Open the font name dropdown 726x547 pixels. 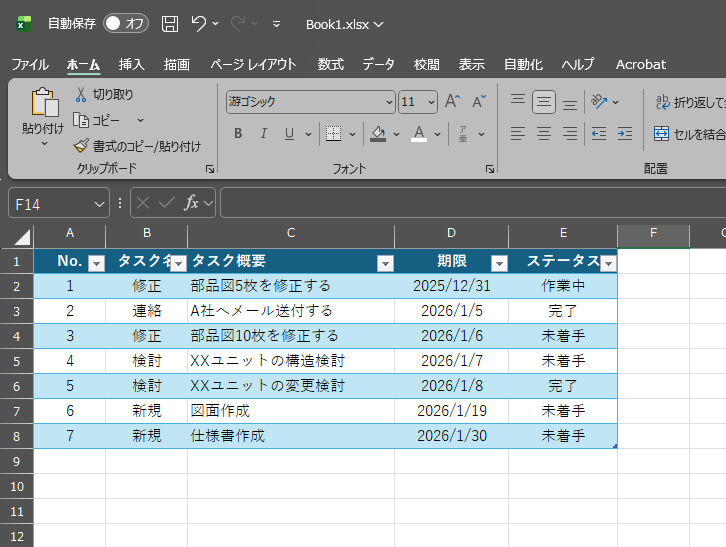click(389, 102)
